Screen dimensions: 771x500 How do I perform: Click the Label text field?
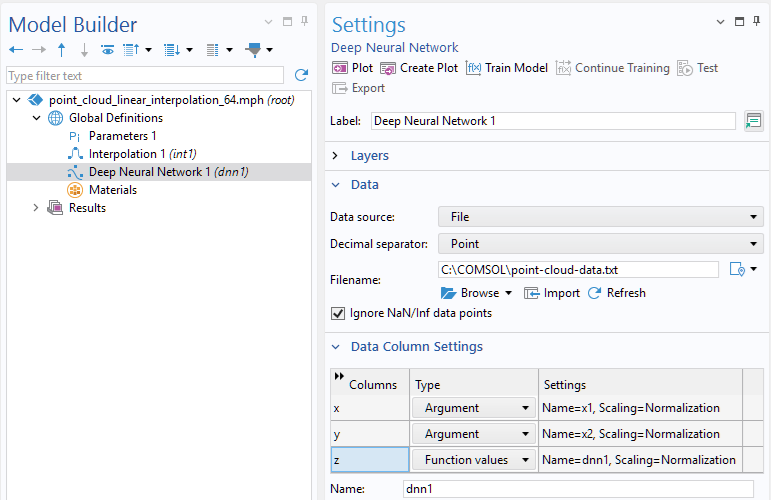553,121
